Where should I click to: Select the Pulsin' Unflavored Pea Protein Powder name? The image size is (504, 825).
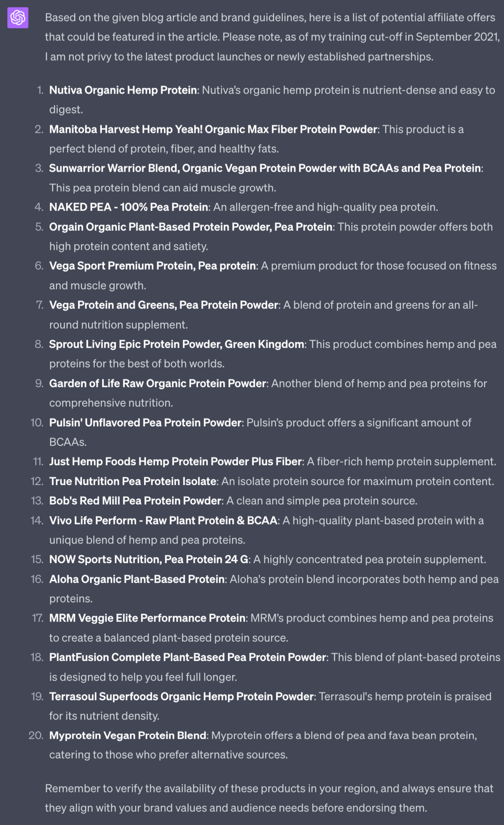click(145, 423)
